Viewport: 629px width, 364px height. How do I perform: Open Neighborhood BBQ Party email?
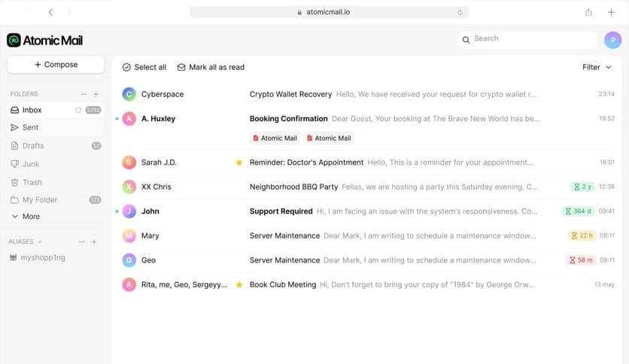pos(367,187)
